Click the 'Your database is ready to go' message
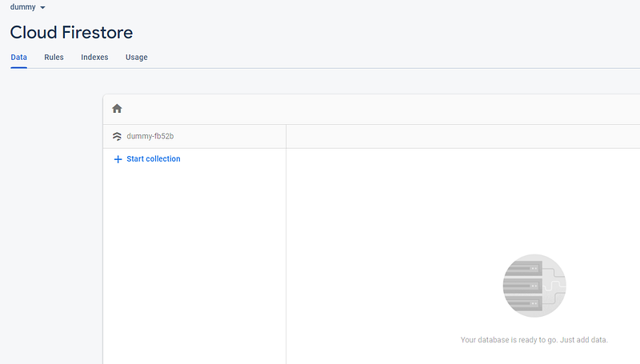Image resolution: width=640 pixels, height=364 pixels. pyautogui.click(x=534, y=339)
